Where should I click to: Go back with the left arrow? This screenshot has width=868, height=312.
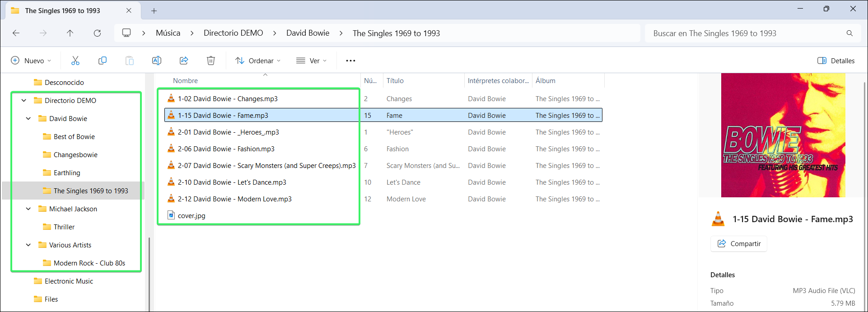coord(16,33)
